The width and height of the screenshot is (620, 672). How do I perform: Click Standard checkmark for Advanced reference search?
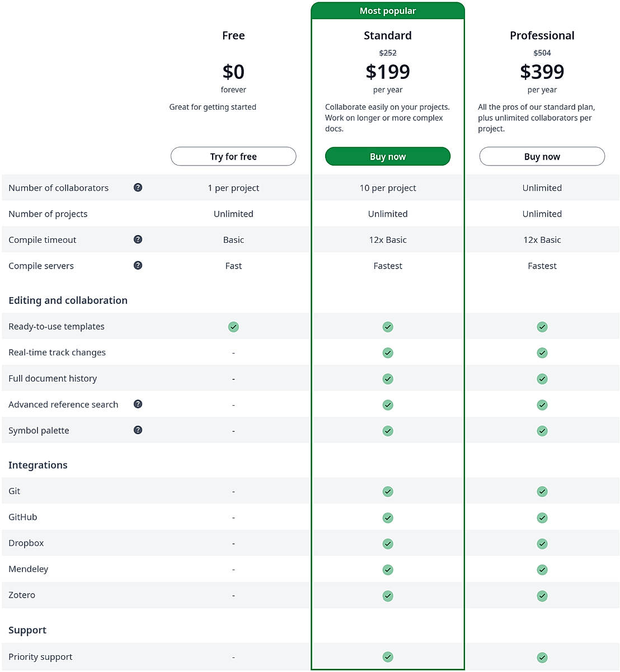[388, 405]
